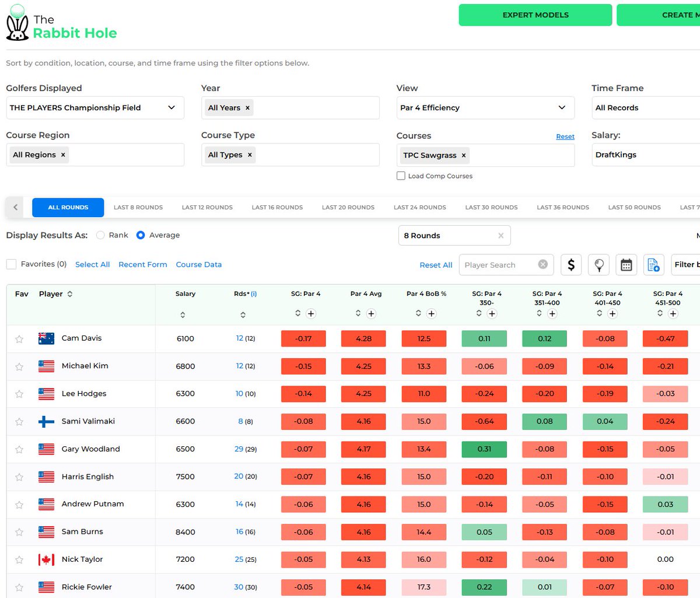Sort by Rds using its sort arrows
The width and height of the screenshot is (700, 598).
click(x=243, y=315)
